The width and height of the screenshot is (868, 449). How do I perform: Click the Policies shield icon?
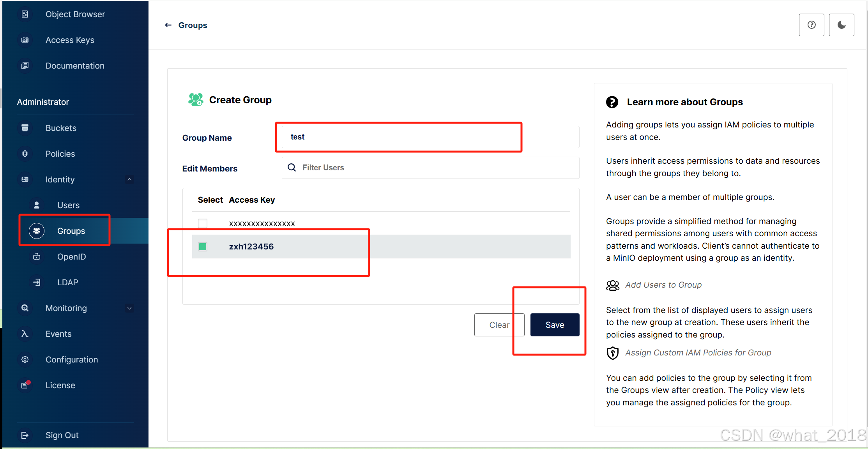[x=25, y=154]
